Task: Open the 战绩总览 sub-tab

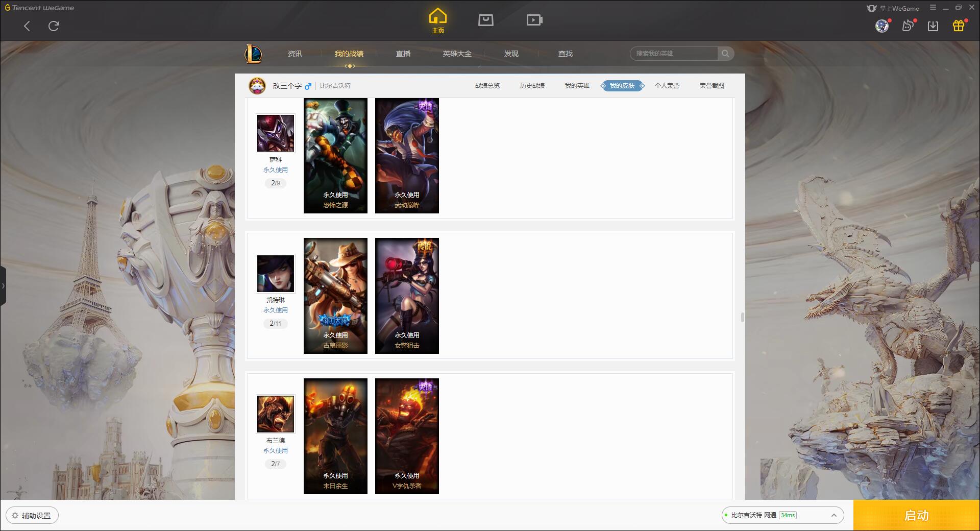Action: [x=487, y=86]
